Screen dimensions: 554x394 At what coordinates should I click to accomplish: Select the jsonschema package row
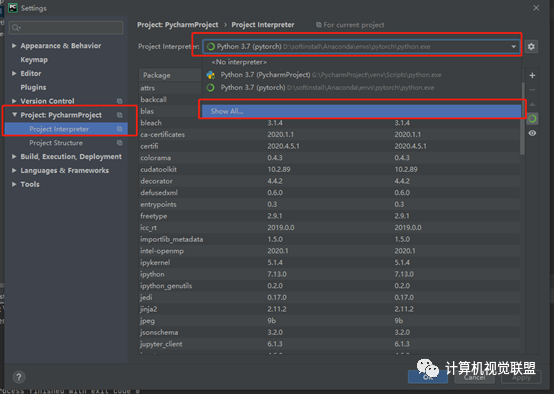(329, 333)
